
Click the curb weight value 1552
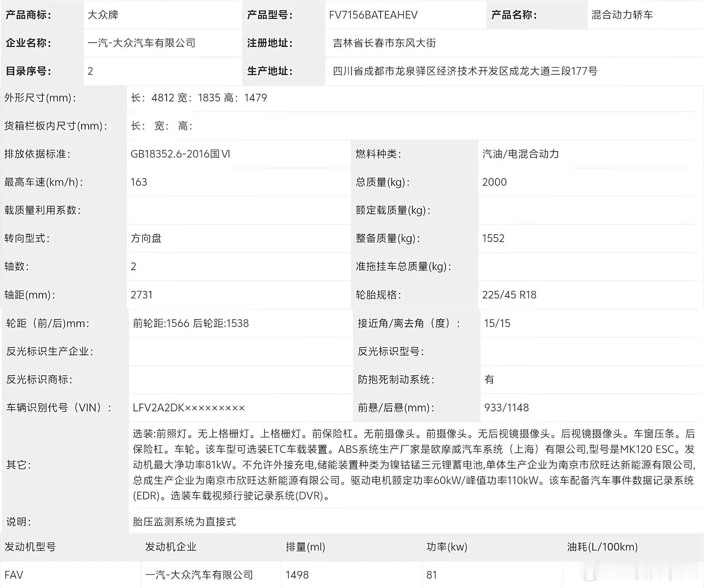[493, 238]
